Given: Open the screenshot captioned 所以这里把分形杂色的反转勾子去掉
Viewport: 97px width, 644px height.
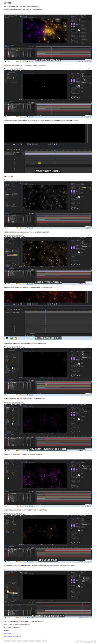Looking at the screenshot, I should tap(48, 426).
